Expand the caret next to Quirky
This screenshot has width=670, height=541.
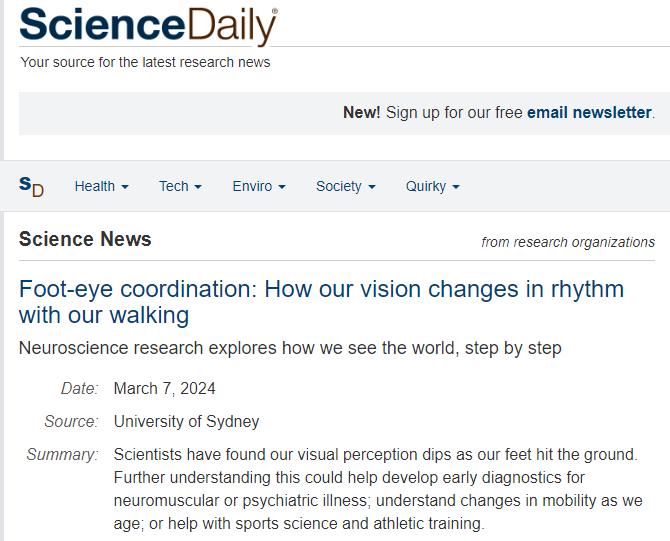pyautogui.click(x=456, y=187)
